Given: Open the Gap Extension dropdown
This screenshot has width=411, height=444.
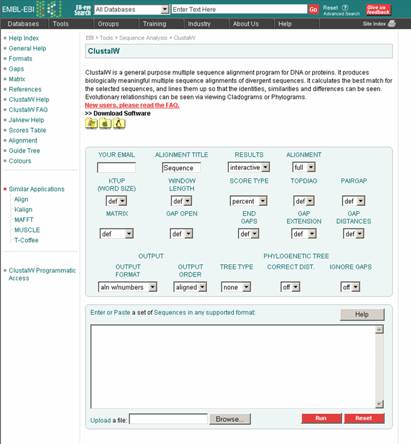Looking at the screenshot, I should click(x=304, y=234).
